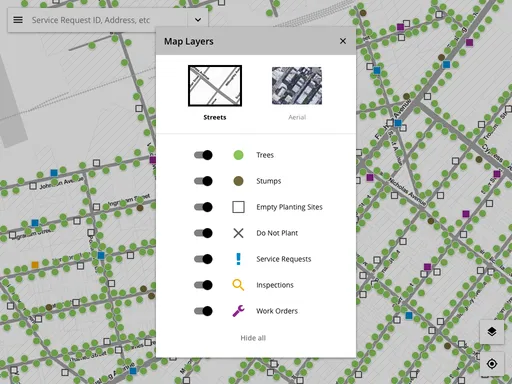Click the Service Requests label

tap(284, 259)
